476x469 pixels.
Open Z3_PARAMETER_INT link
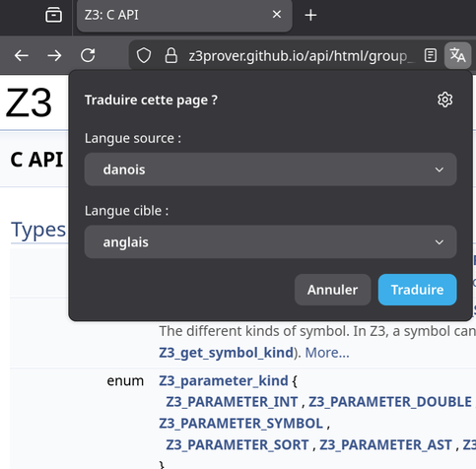point(232,402)
